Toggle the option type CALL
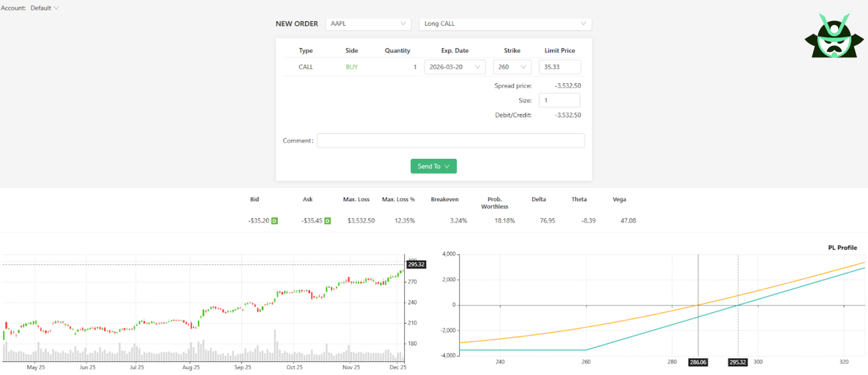 (x=306, y=67)
